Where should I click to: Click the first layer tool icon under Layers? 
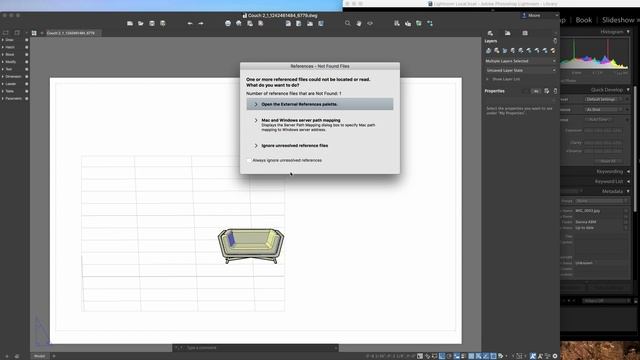tap(489, 51)
